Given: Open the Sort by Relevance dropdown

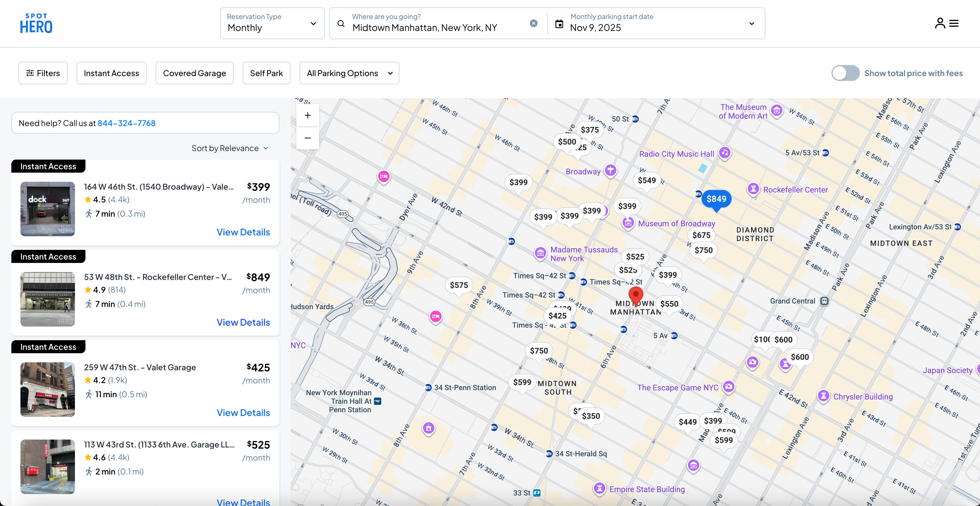Looking at the screenshot, I should 230,148.
